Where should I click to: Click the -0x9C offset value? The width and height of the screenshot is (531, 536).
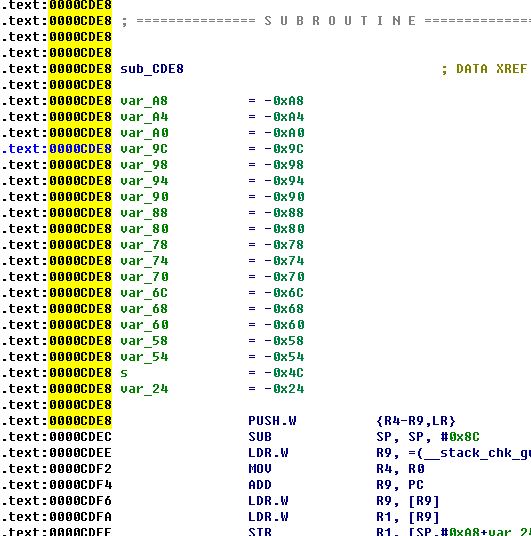pos(284,149)
